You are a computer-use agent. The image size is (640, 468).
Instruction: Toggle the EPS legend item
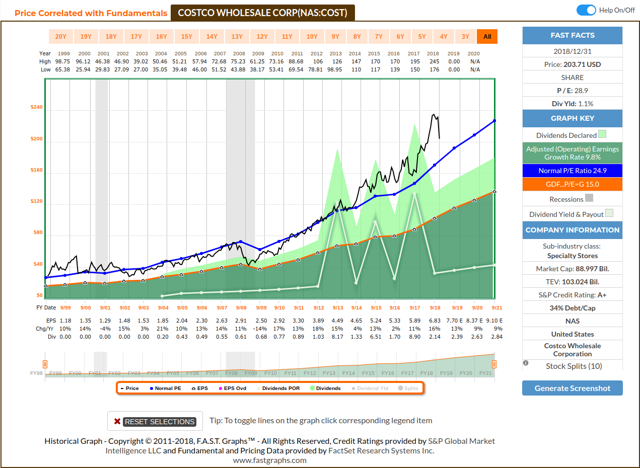200,388
